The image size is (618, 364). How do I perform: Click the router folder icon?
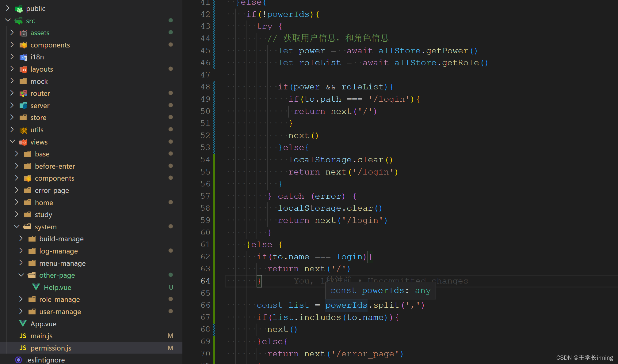click(x=23, y=94)
